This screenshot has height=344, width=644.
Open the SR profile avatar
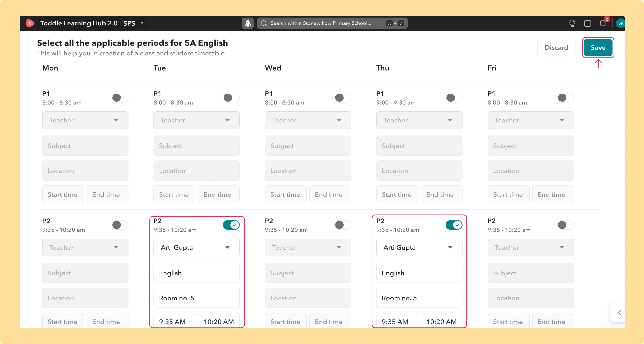pyautogui.click(x=620, y=23)
